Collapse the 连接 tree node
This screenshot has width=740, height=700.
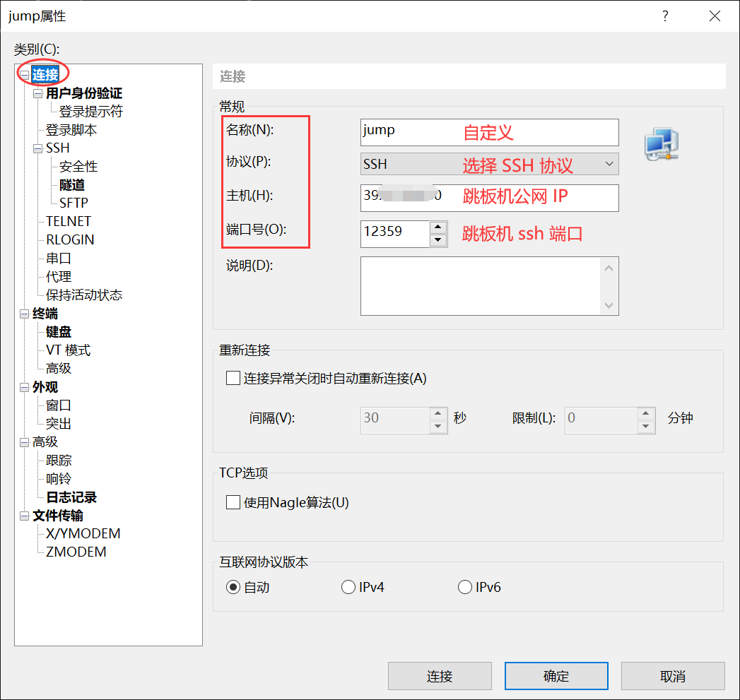tap(25, 75)
